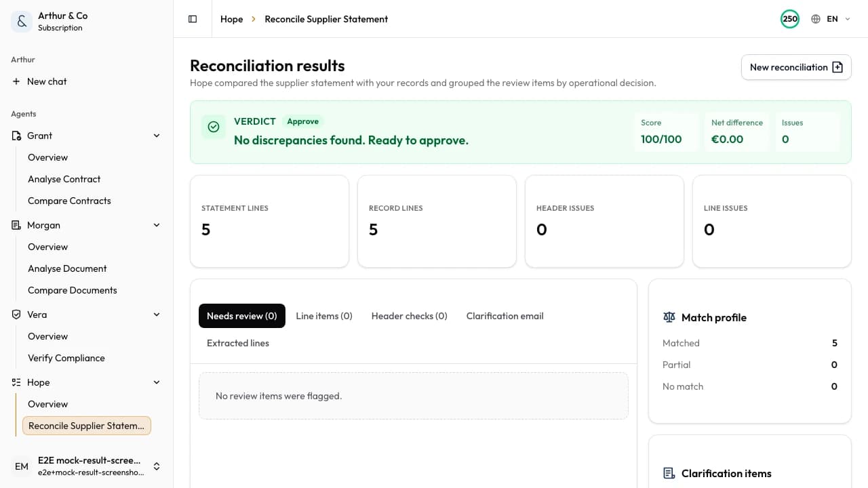This screenshot has width=868, height=488.
Task: Click the Arthur & Co Subscription header
Action: (87, 22)
